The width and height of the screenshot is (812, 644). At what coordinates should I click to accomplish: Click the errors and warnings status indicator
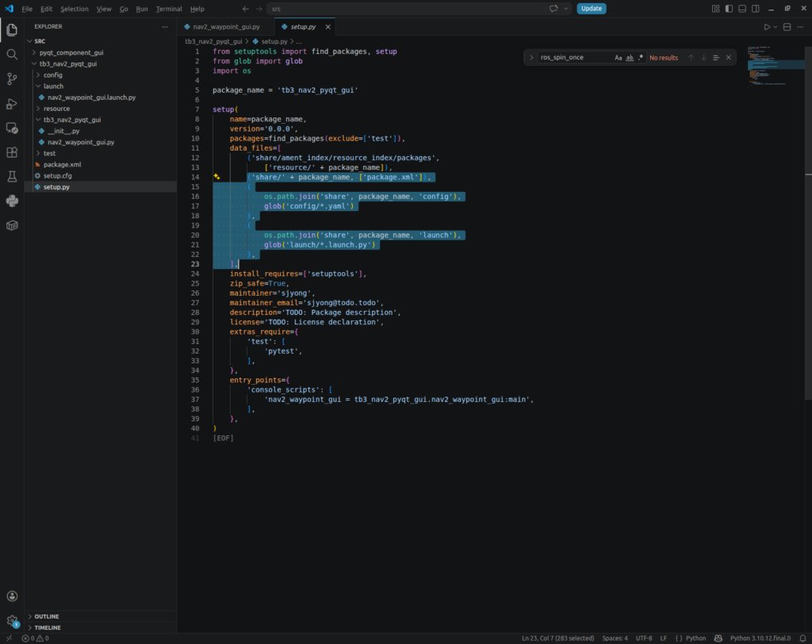click(35, 638)
